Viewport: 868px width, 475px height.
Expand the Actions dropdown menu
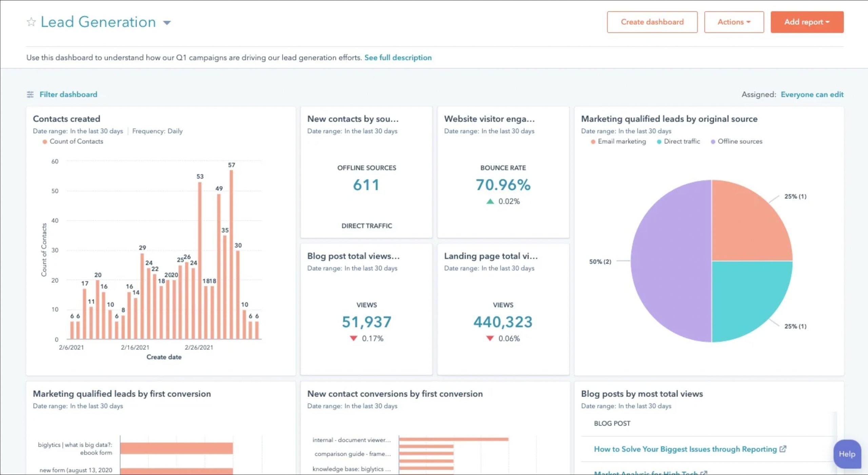(x=734, y=22)
